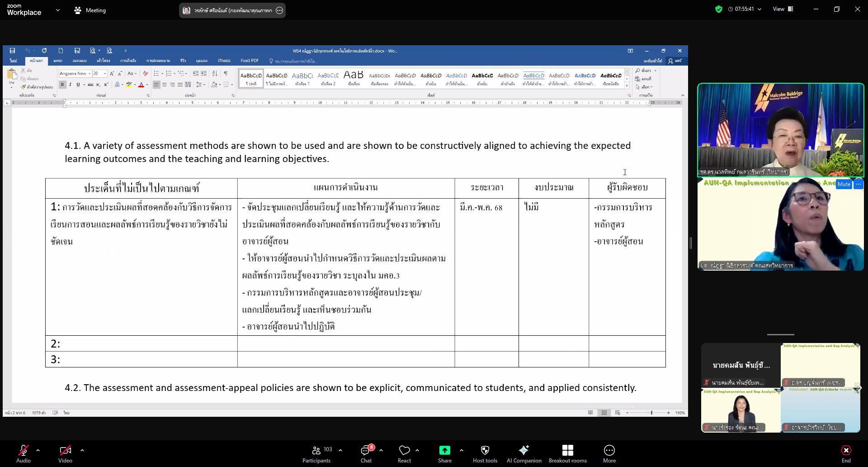The height and width of the screenshot is (467, 868).
Task: Click the Decrease indent icon
Action: (196, 73)
